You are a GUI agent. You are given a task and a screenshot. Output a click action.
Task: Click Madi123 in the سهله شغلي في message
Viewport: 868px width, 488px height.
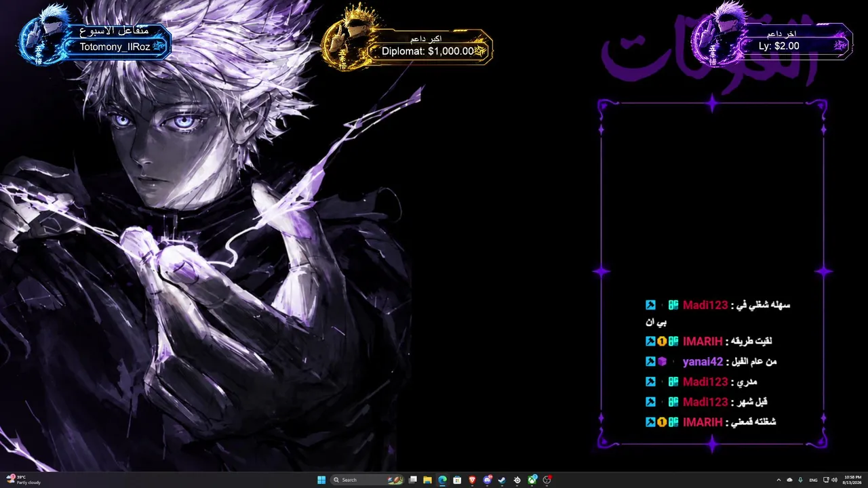tap(705, 305)
